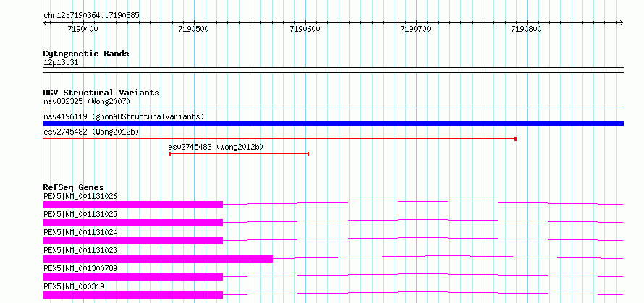Click the right end marker of esv2745483
This screenshot has width=644, height=303.
(x=308, y=154)
